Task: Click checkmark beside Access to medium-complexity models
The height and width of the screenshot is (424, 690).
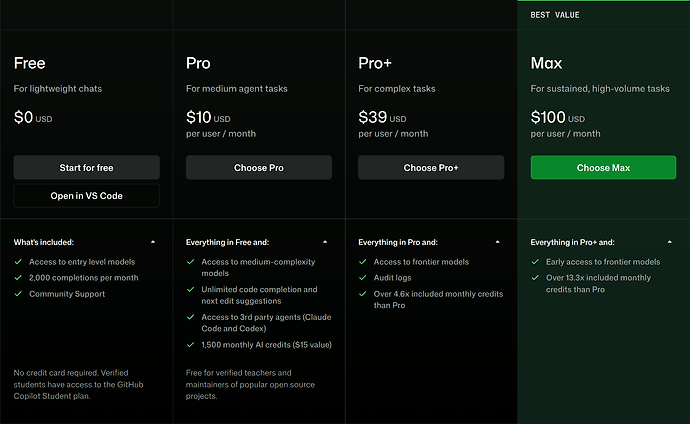Action: point(191,262)
